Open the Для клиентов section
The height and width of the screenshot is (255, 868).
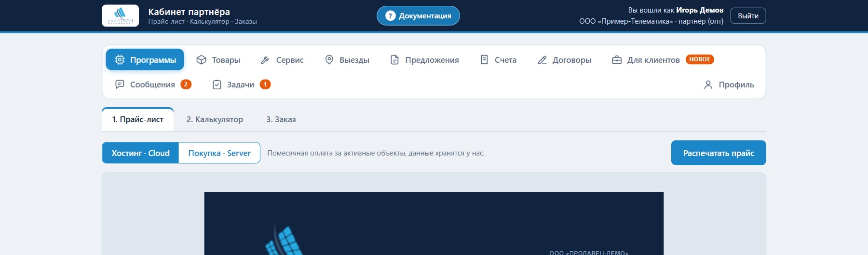coord(663,60)
